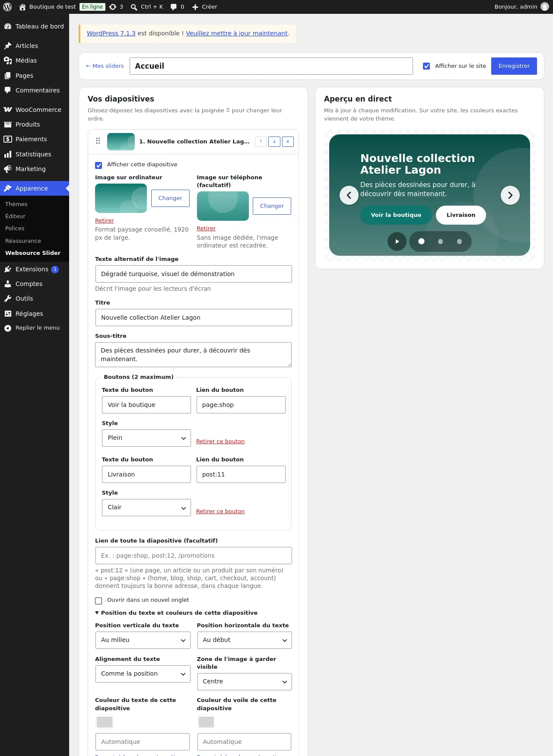Image resolution: width=553 pixels, height=756 pixels.
Task: Open first button Style dropdown Plein
Action: tap(146, 438)
